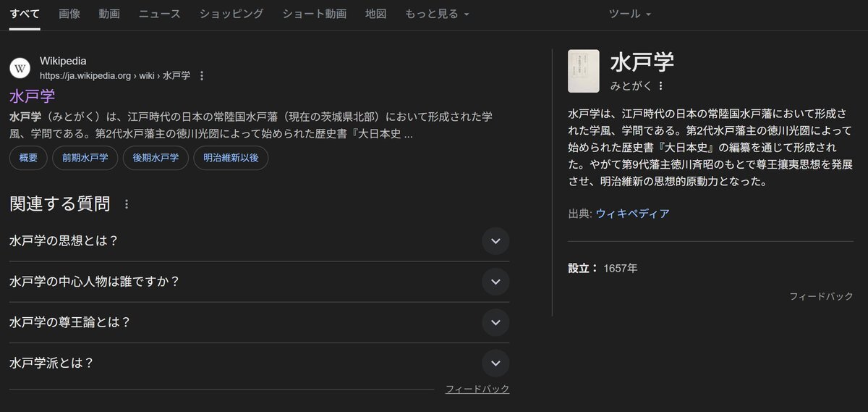
Task: Select the 前期水戸学 chip
Action: [x=85, y=157]
